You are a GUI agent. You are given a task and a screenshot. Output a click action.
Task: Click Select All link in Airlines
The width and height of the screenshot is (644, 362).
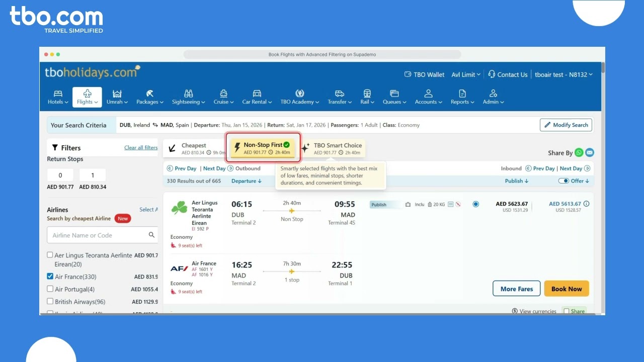[x=149, y=210]
